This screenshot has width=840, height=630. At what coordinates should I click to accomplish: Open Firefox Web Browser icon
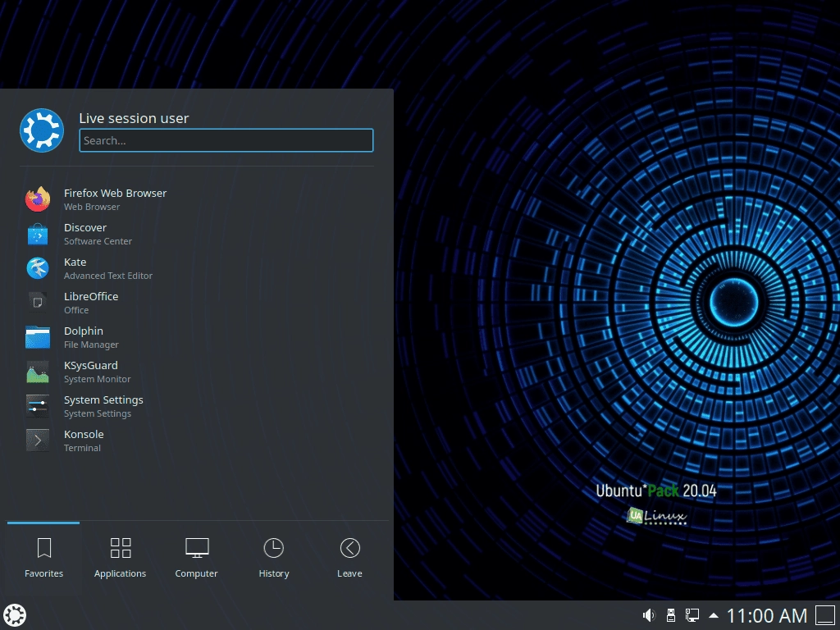(x=38, y=199)
